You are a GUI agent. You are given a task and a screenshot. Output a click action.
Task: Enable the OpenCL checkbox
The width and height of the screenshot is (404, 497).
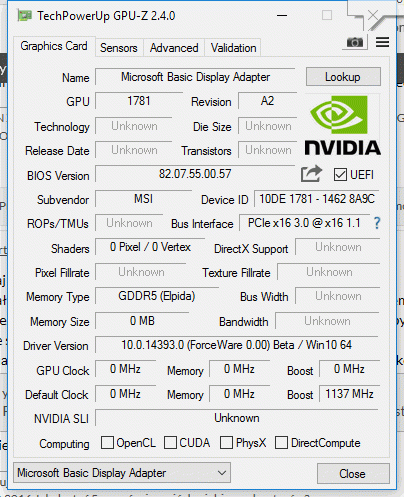[107, 443]
